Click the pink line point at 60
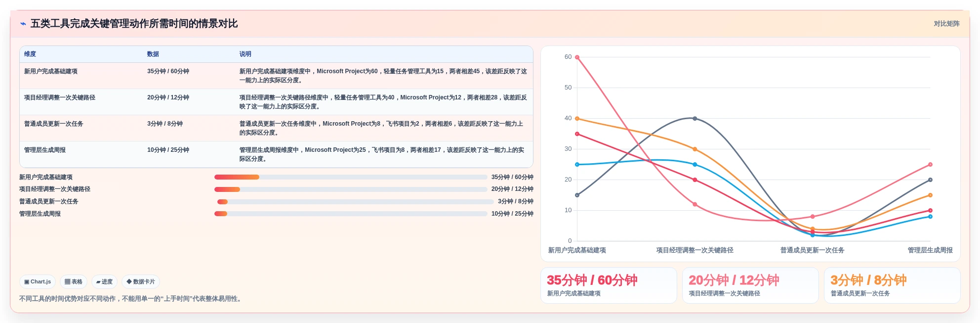The image size is (980, 323). point(577,57)
